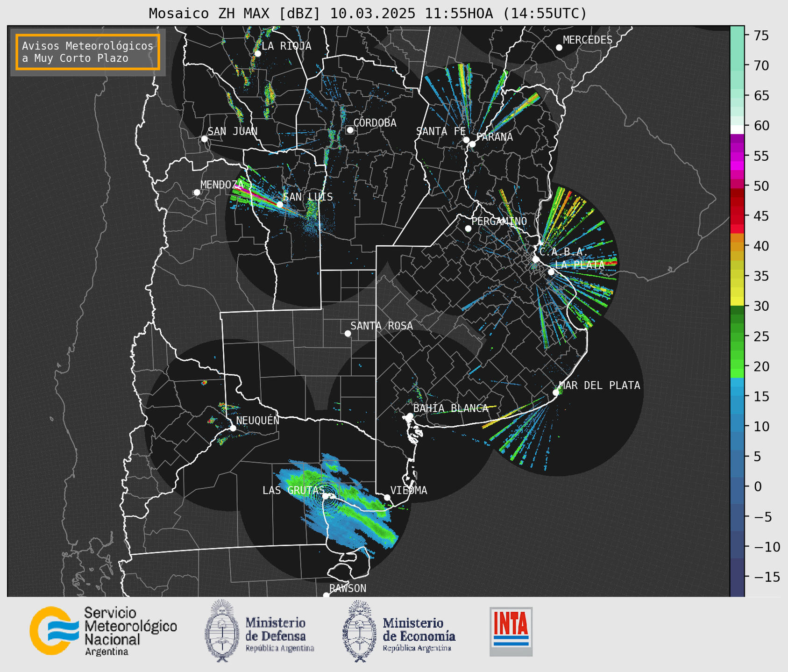
Task: Click the Viedma city marker dot
Action: [x=387, y=498]
